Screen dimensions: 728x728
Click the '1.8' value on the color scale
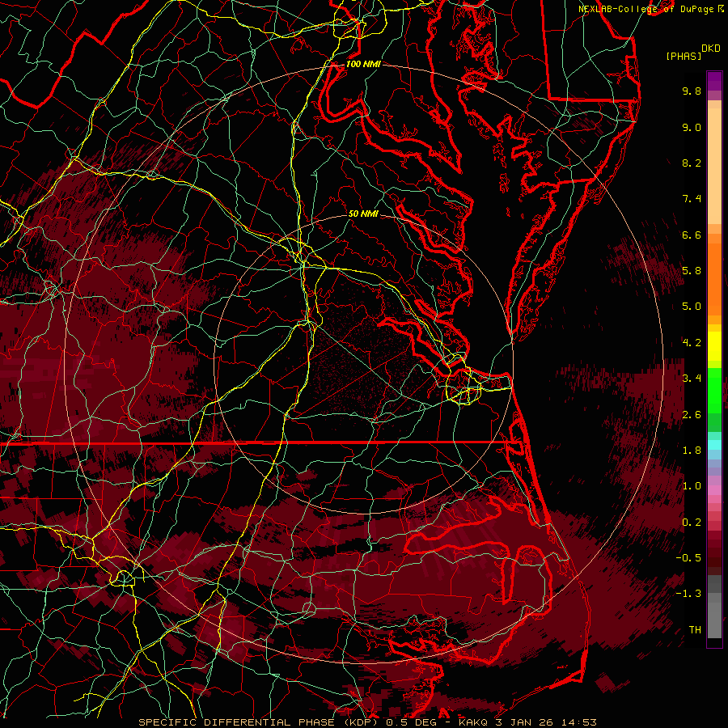tap(692, 451)
